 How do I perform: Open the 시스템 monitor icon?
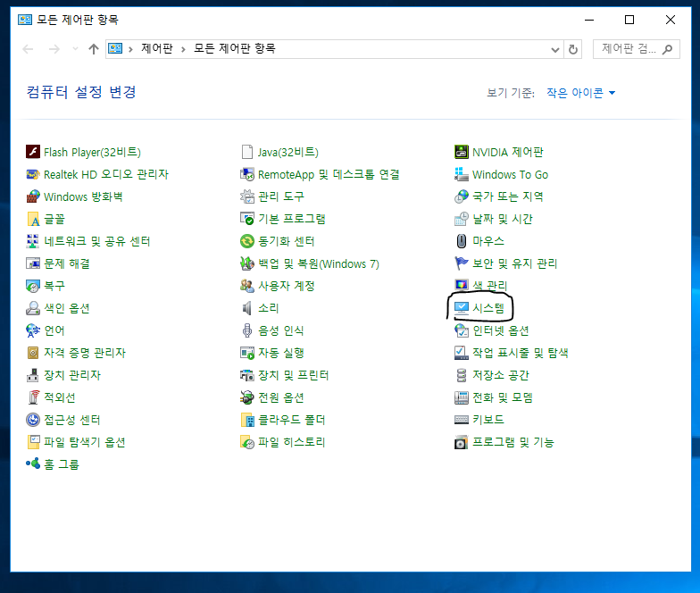point(461,308)
